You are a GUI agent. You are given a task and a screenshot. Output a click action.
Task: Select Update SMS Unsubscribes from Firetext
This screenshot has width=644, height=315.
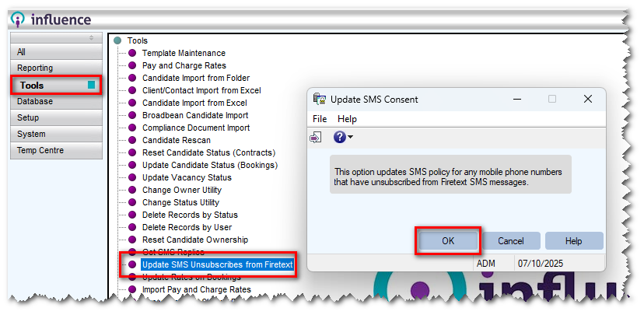218,264
